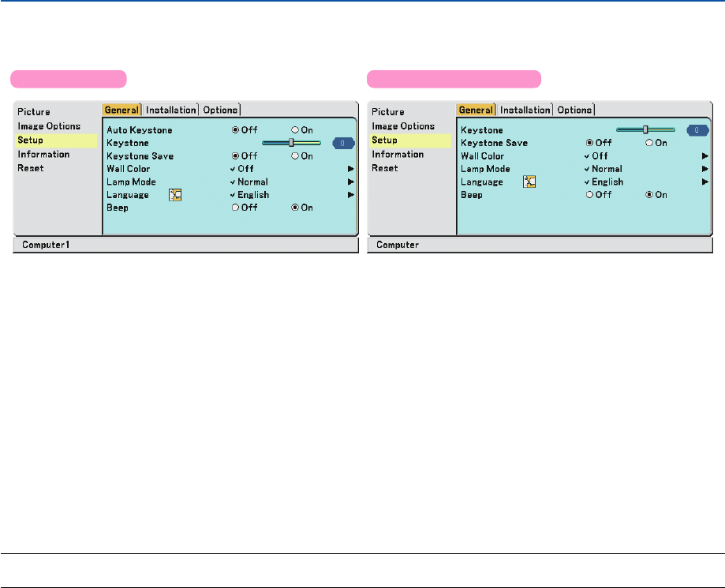Switch to the Installation tab in the Computer1 menu
The width and height of the screenshot is (725, 588).
(170, 110)
